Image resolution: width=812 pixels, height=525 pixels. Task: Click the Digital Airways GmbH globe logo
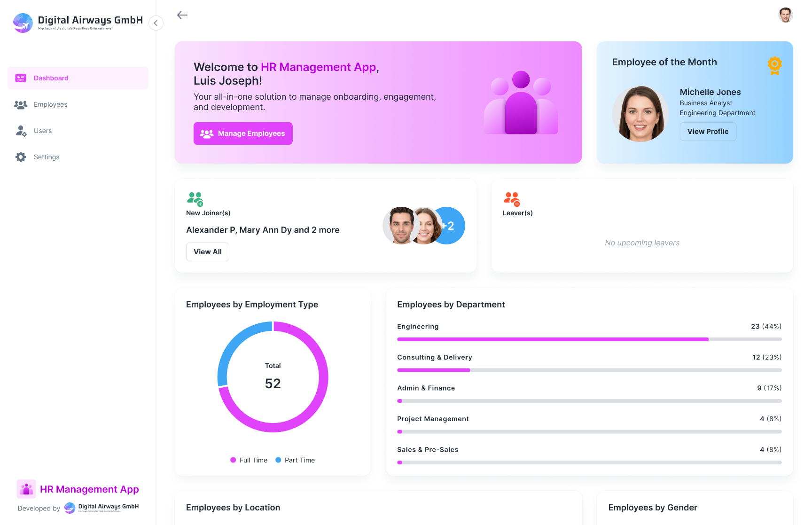tap(23, 23)
